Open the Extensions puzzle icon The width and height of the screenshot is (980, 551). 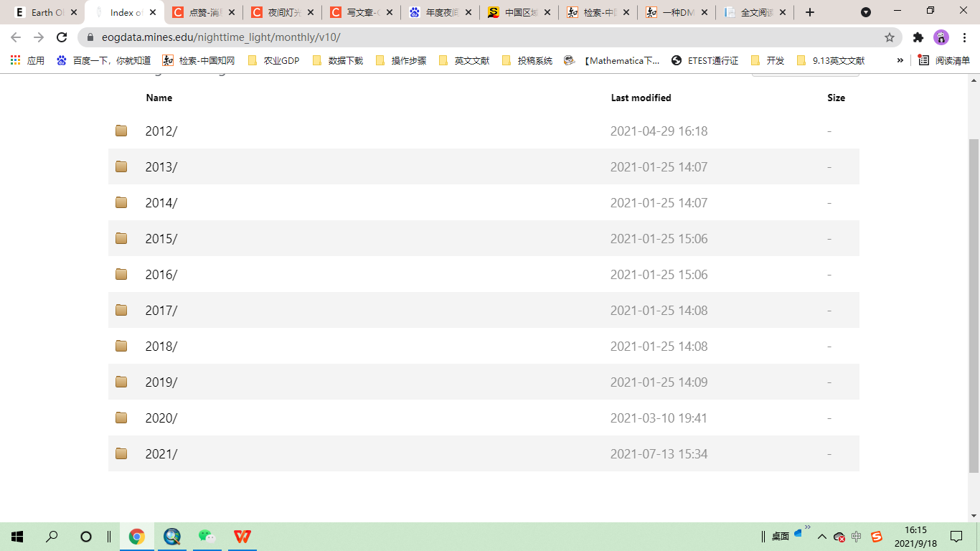coord(918,37)
